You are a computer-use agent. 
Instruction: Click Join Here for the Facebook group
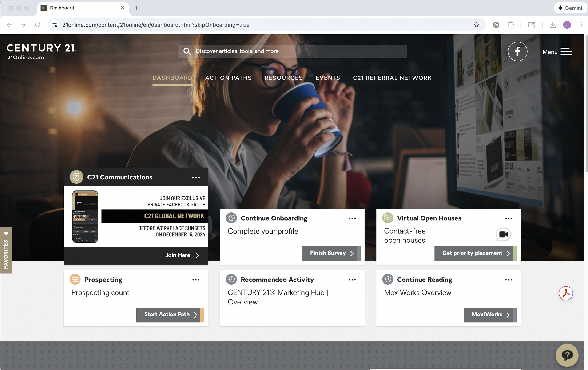(182, 255)
